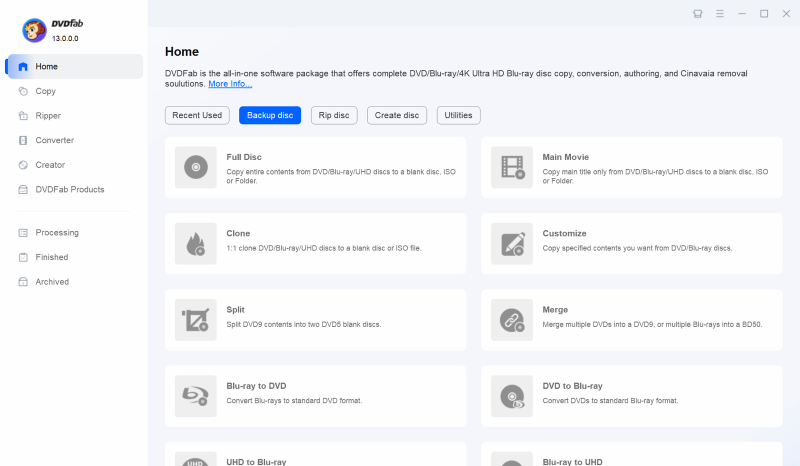800x466 pixels.
Task: Select the Clone flame icon
Action: (195, 243)
